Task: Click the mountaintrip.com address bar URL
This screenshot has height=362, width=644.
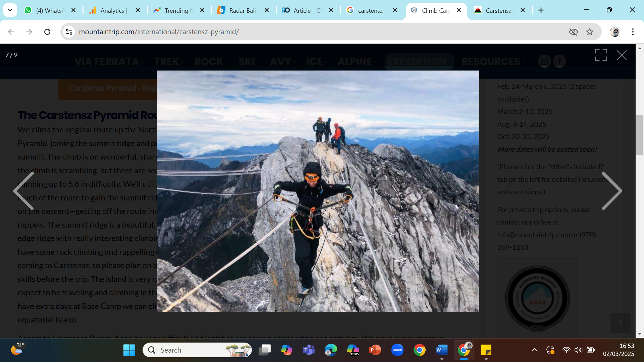Action: 159,32
